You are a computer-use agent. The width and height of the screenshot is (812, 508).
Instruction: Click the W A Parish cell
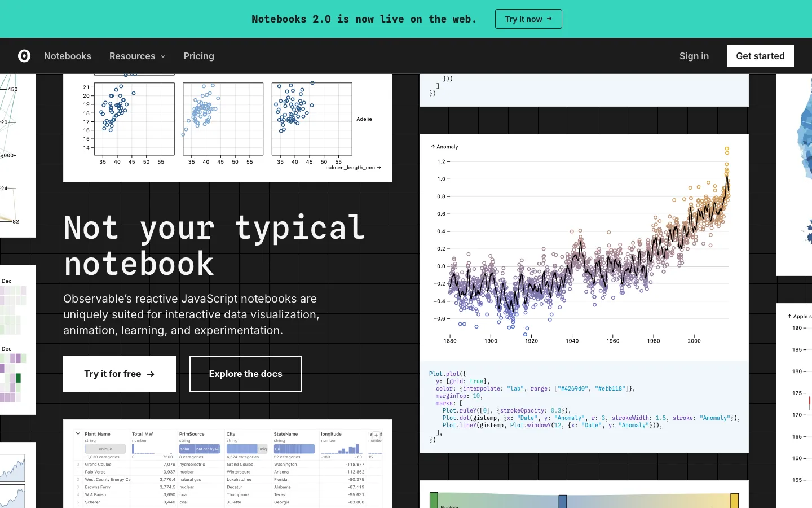pyautogui.click(x=95, y=494)
